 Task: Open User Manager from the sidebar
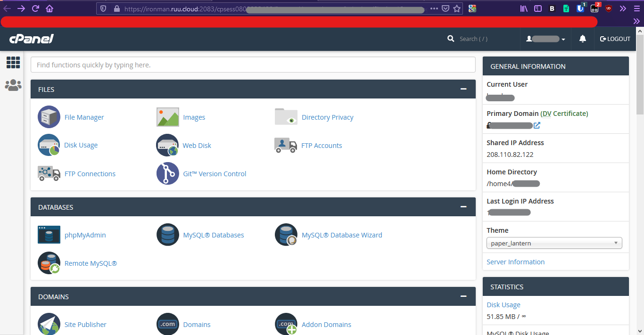click(x=13, y=85)
